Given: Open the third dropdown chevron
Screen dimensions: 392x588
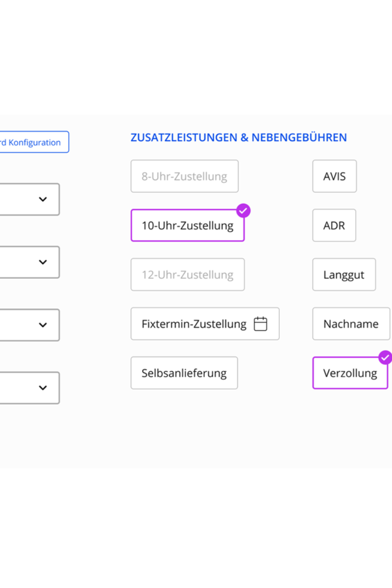Looking at the screenshot, I should [x=43, y=325].
